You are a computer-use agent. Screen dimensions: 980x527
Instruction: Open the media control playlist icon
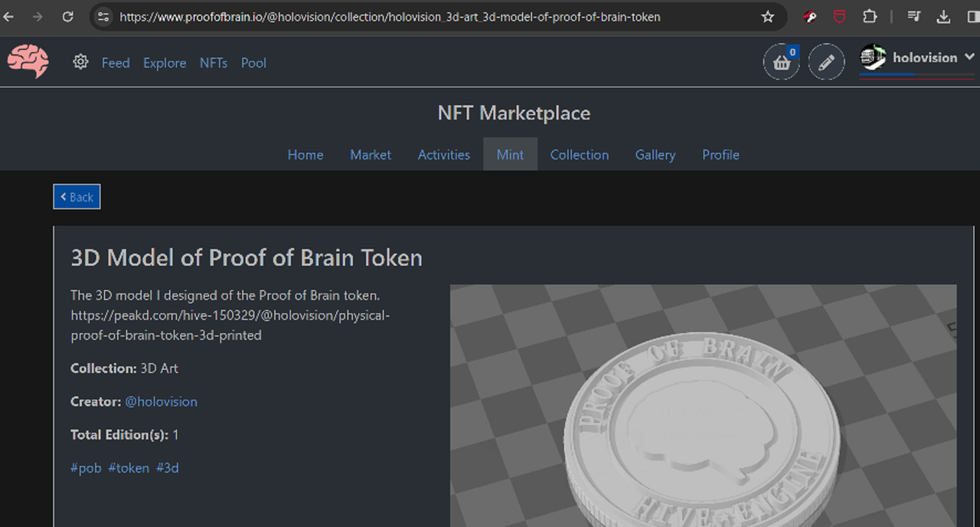click(x=914, y=17)
